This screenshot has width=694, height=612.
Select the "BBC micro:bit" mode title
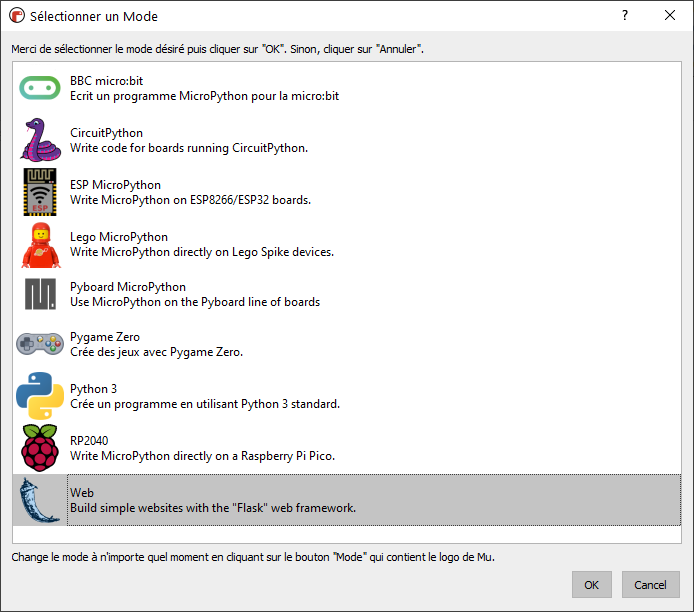pyautogui.click(x=106, y=81)
